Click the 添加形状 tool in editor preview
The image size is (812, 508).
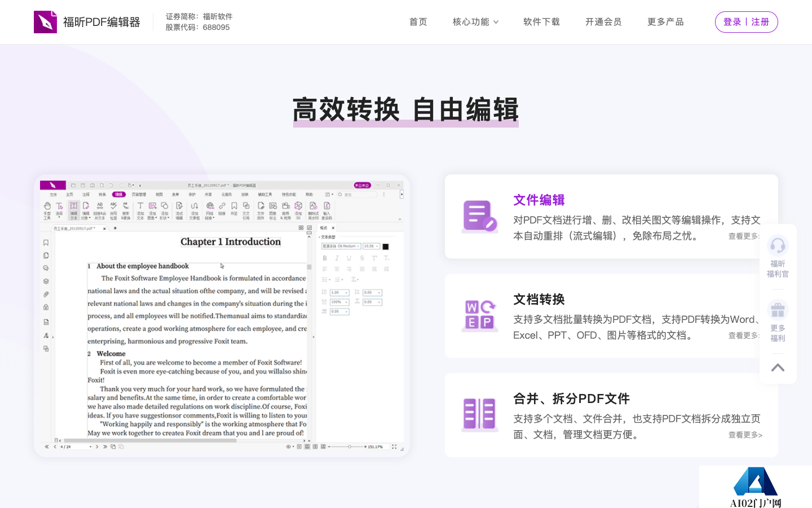point(165,210)
